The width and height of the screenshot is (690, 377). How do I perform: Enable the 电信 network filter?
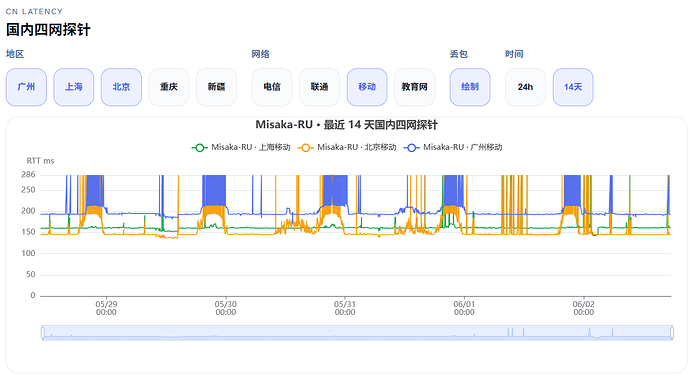coord(272,87)
